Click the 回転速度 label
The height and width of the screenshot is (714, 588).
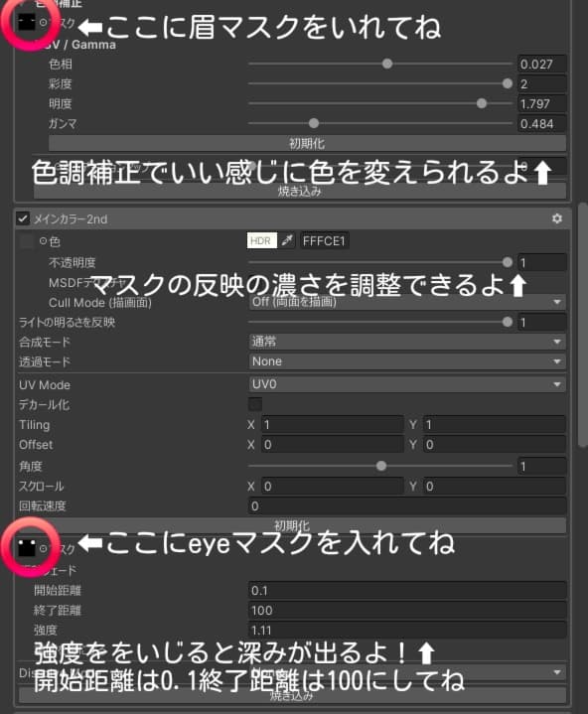coord(43,505)
